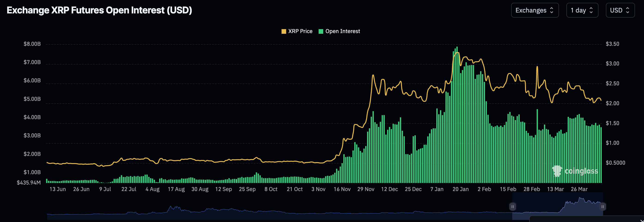
Task: Click the 20 Jan date axis label
Action: coord(461,189)
